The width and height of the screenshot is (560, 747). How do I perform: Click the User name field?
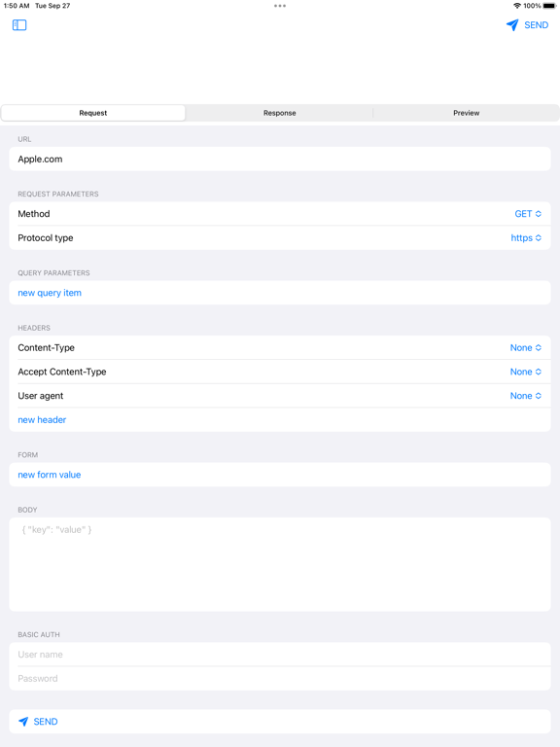click(280, 655)
